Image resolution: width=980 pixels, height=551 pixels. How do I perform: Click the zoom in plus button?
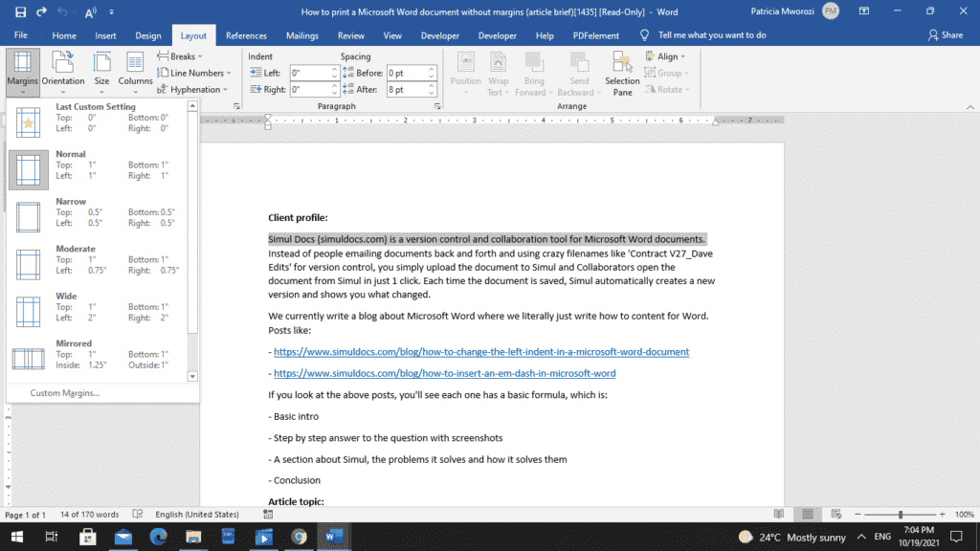pos(943,514)
